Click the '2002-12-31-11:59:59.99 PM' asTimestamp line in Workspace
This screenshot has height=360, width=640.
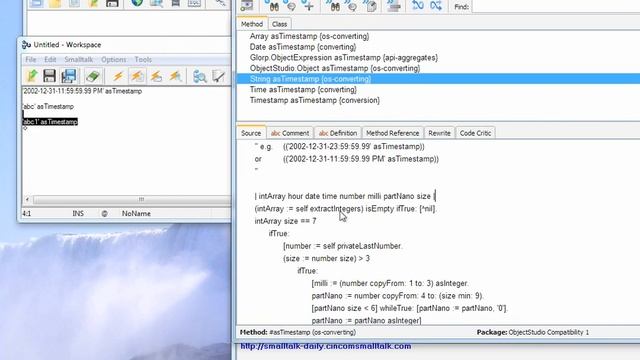pos(82,91)
